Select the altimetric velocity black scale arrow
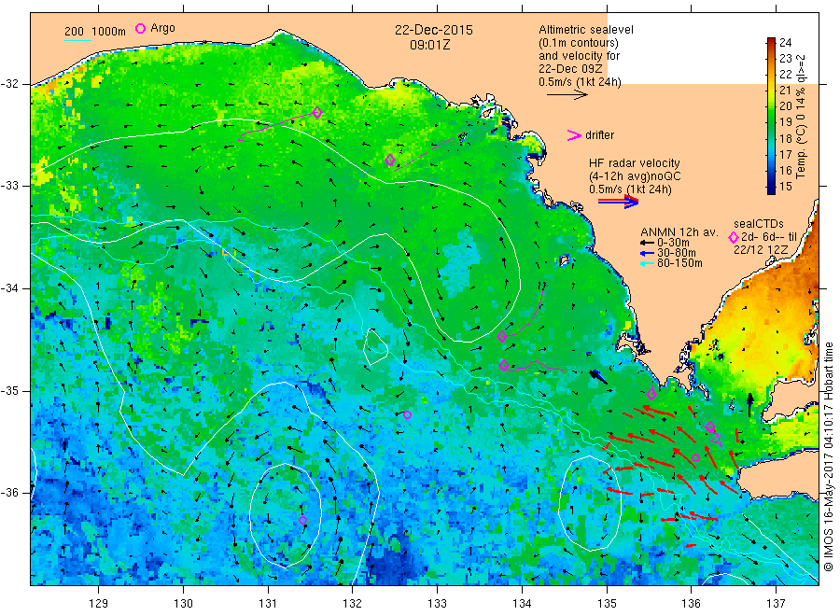 click(567, 95)
